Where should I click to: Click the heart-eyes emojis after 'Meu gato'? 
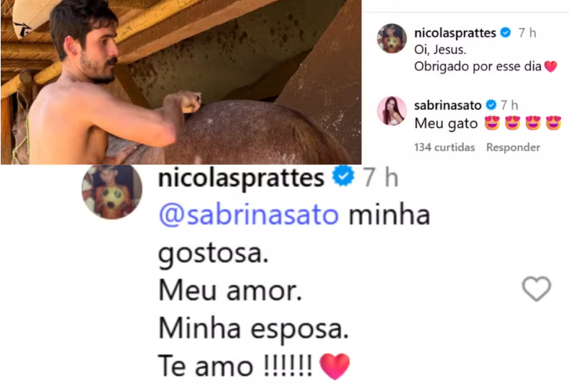[523, 123]
